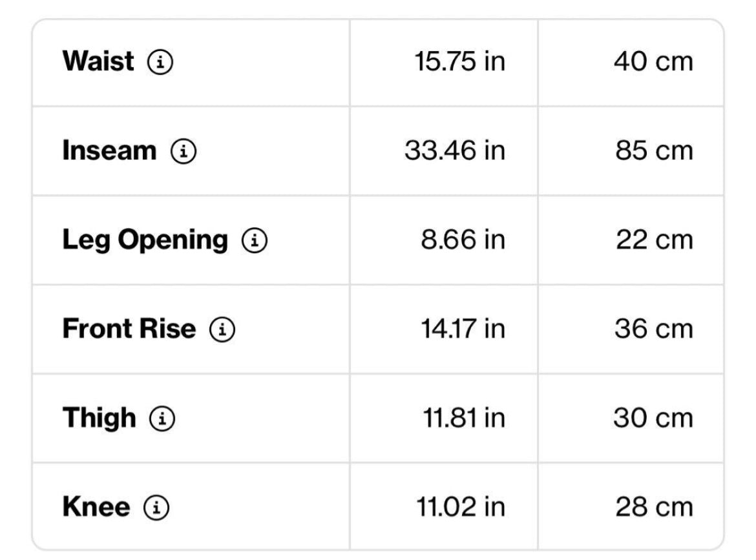Click the Front Rise label
The width and height of the screenshot is (756, 560).
[129, 329]
